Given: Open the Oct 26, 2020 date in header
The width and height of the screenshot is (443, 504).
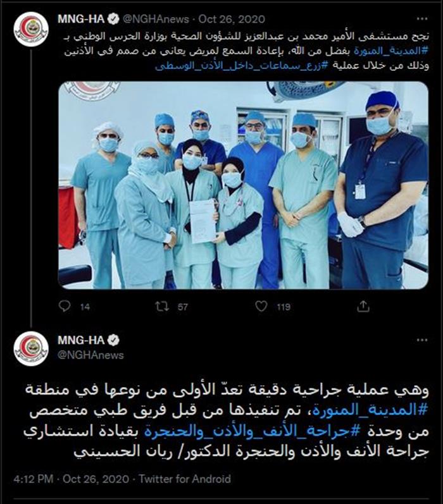Looking at the screenshot, I should pyautogui.click(x=232, y=19).
